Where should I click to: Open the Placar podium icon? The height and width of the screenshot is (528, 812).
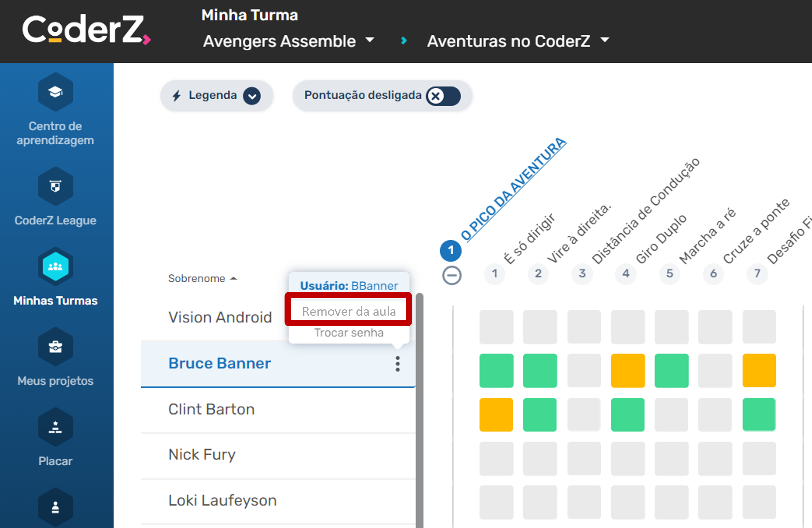[55, 427]
